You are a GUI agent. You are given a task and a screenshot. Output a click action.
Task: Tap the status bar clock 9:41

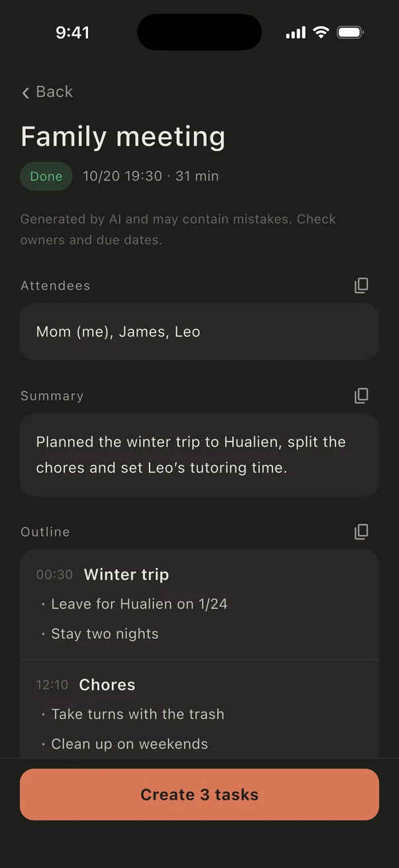73,32
